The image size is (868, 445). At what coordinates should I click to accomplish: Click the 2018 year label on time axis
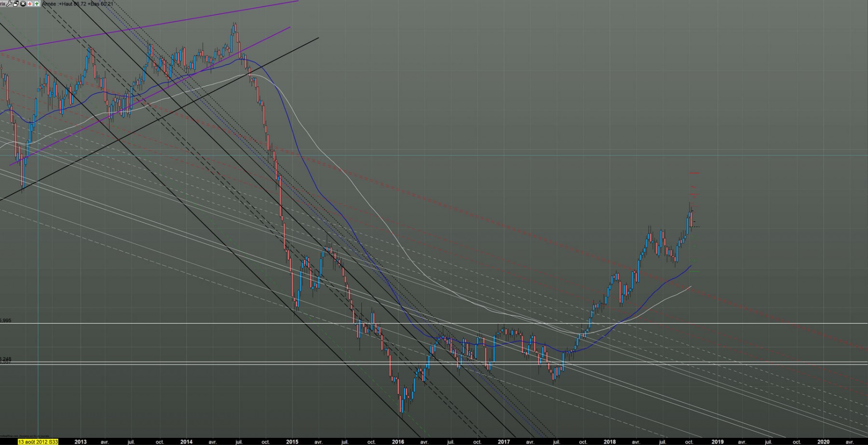[x=610, y=442]
